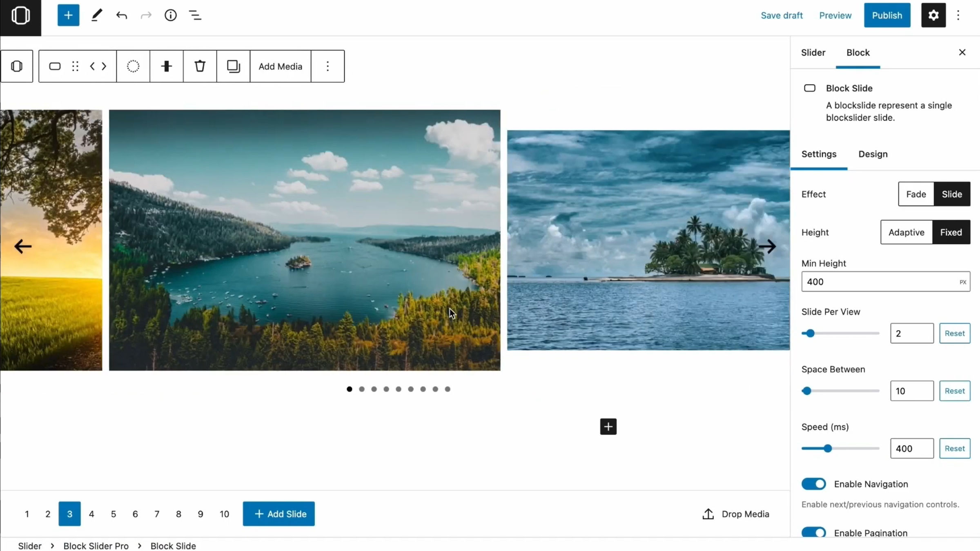The image size is (980, 551).
Task: Click the Slide Per View slider handle
Action: pyautogui.click(x=810, y=333)
